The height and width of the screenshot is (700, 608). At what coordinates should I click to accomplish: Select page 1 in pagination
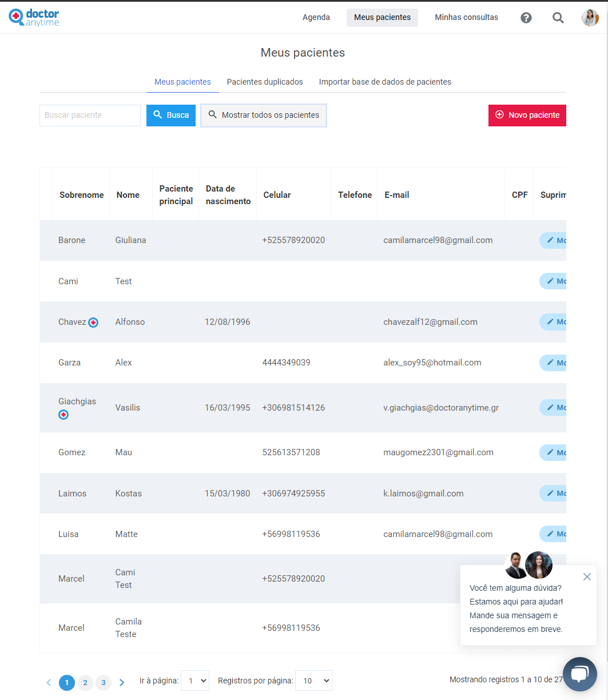pos(67,682)
